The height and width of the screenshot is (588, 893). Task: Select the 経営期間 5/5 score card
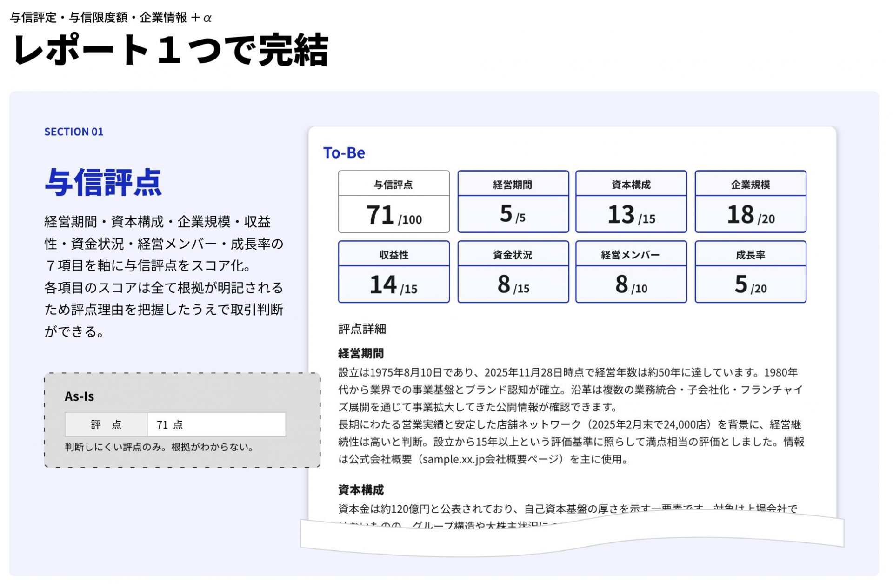[513, 201]
